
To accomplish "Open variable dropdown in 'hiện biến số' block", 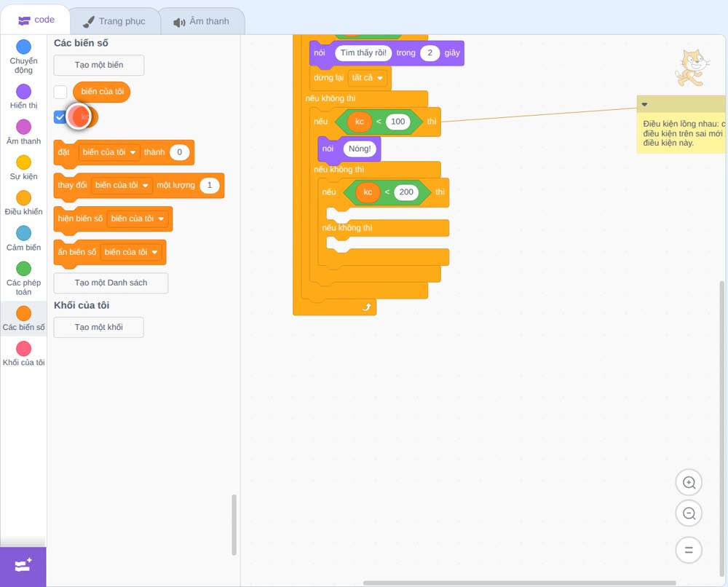I will pos(138,218).
